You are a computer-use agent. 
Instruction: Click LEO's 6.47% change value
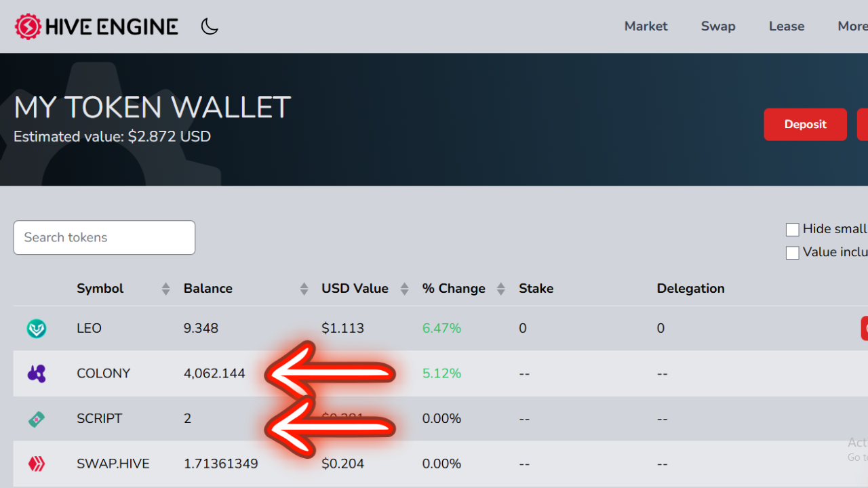pos(441,329)
